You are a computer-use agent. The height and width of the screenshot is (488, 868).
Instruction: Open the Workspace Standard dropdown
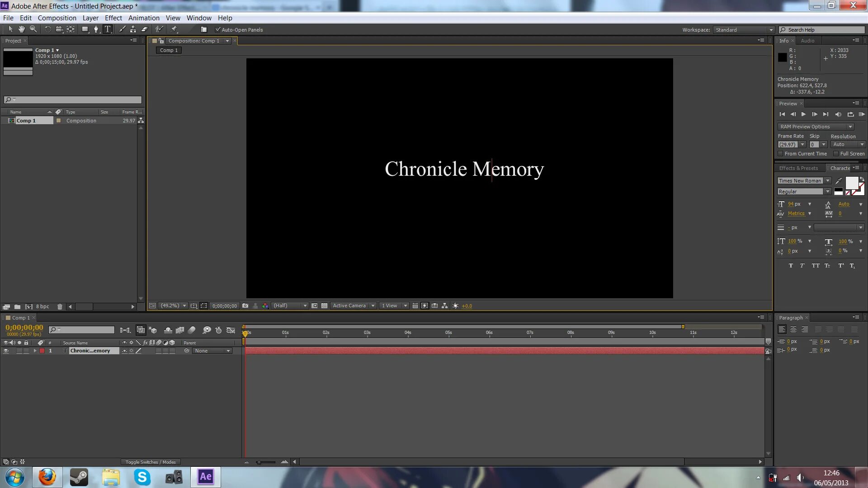pos(744,30)
